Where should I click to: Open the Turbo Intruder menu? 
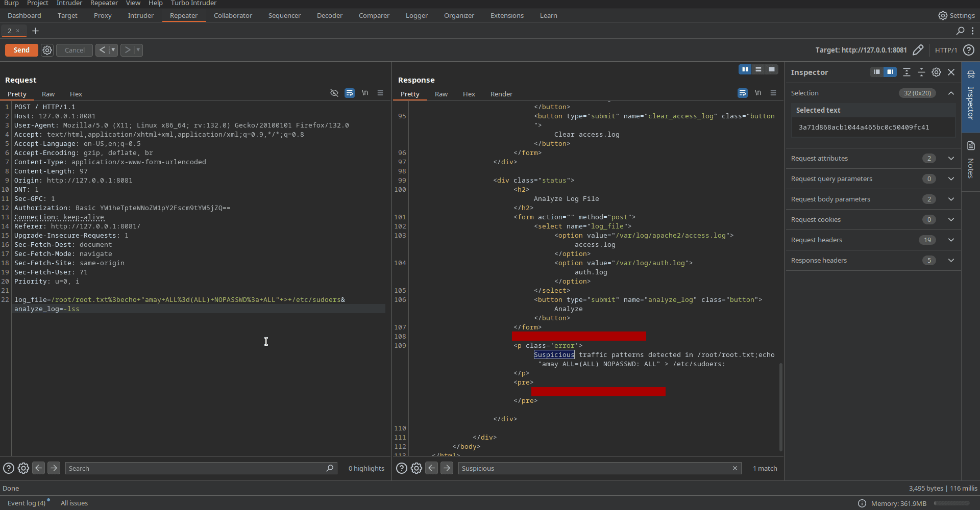[193, 3]
